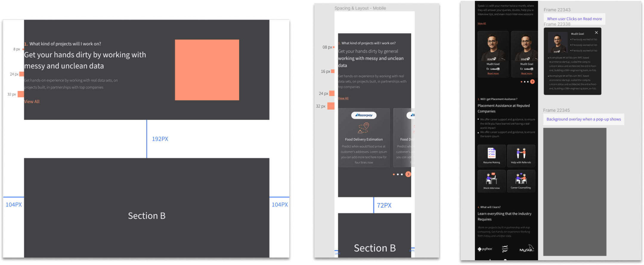Viewport: 644px width, 265px height.
Task: Click the mentor photo on the fully visible card
Action: 493,47
